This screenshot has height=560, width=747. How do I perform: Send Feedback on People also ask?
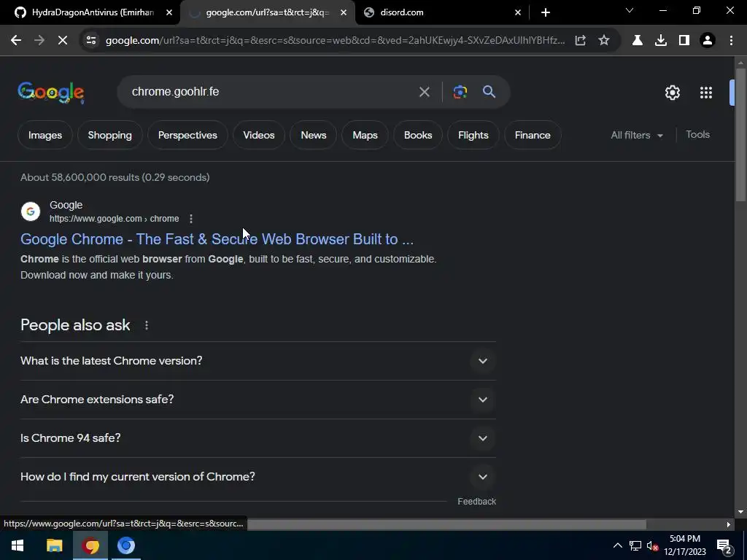[477, 502]
